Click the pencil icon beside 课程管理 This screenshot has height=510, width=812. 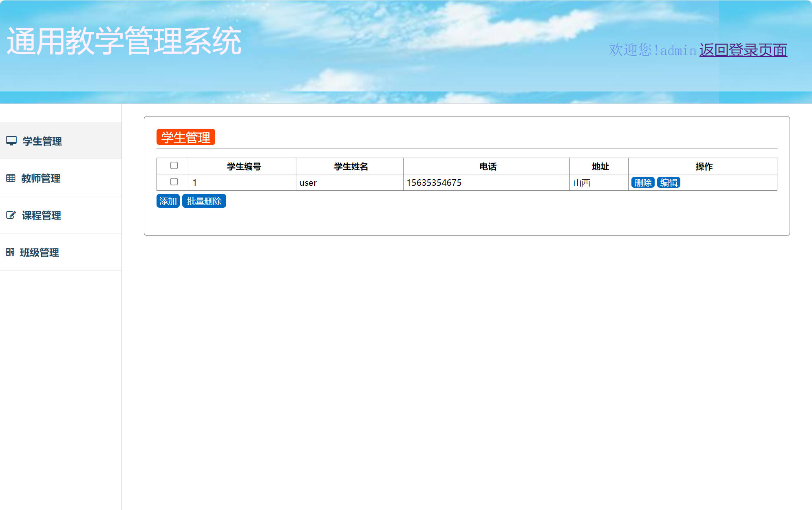click(x=11, y=215)
